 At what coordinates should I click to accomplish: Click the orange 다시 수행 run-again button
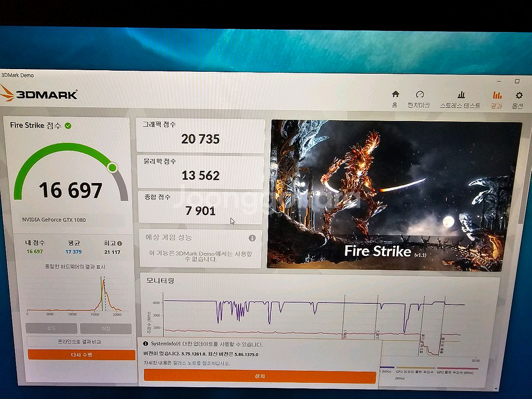[x=81, y=354]
